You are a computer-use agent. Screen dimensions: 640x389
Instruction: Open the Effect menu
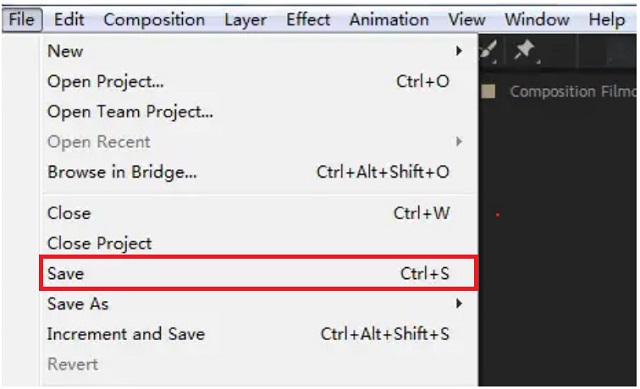click(x=308, y=20)
